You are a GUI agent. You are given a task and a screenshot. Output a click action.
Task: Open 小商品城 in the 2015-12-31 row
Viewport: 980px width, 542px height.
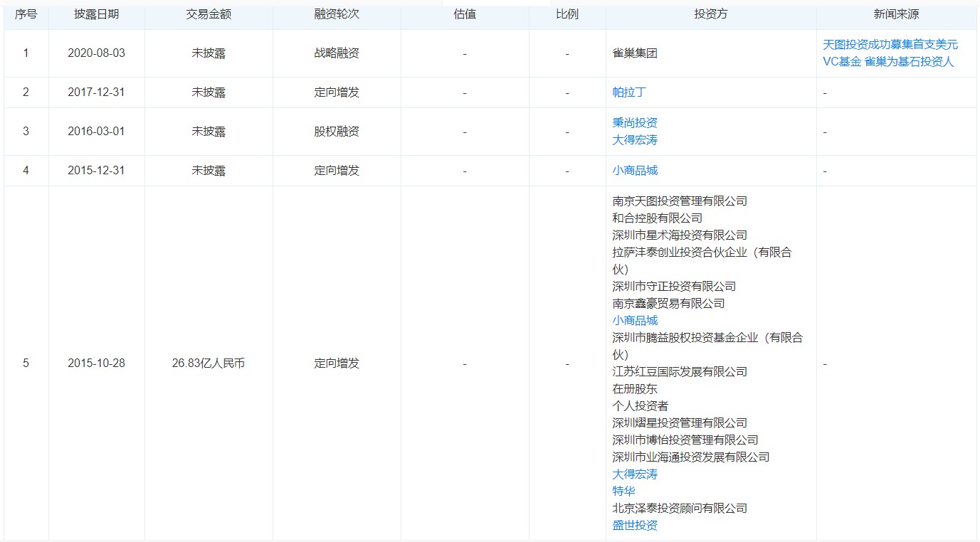pos(635,171)
